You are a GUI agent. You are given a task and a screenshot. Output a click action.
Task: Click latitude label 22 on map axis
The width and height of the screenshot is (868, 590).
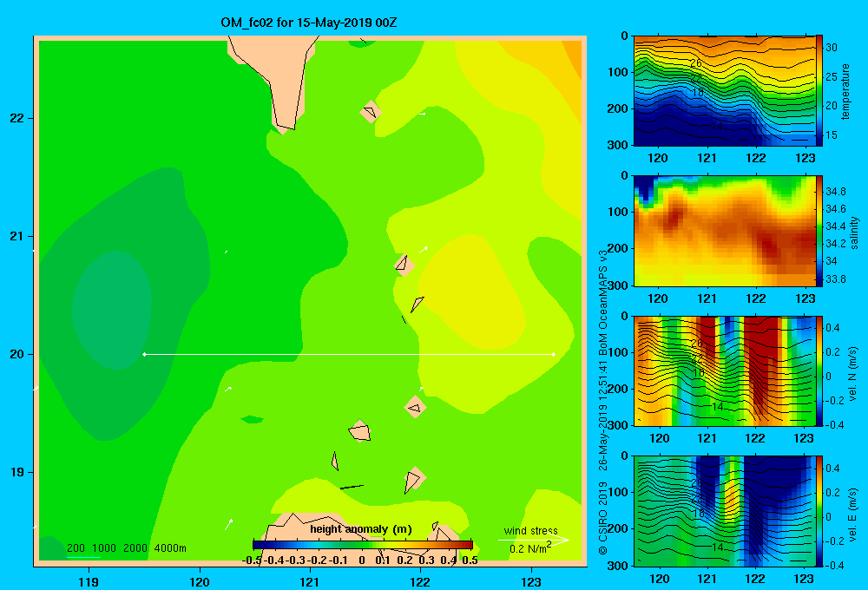click(x=17, y=118)
